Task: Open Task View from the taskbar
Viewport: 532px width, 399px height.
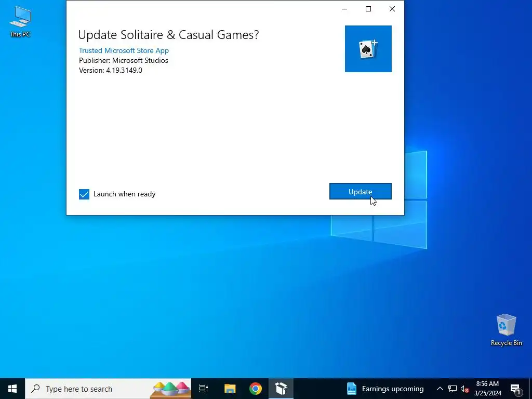Action: (x=204, y=389)
